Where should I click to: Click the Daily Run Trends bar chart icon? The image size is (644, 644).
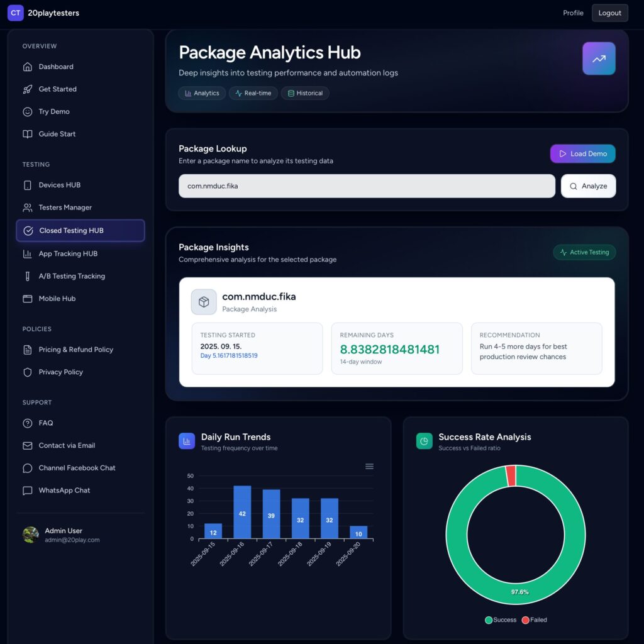(x=187, y=441)
